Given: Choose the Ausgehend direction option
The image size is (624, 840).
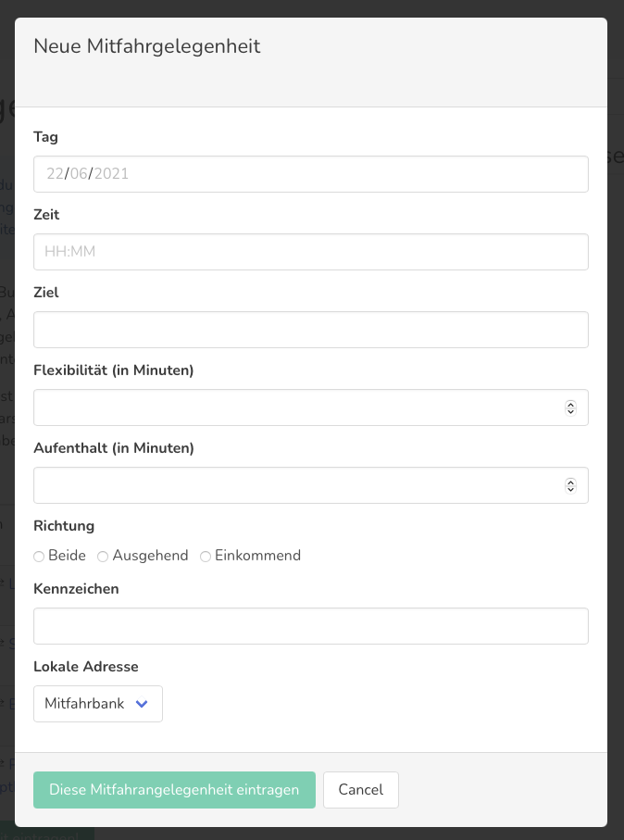Looking at the screenshot, I should coord(103,557).
